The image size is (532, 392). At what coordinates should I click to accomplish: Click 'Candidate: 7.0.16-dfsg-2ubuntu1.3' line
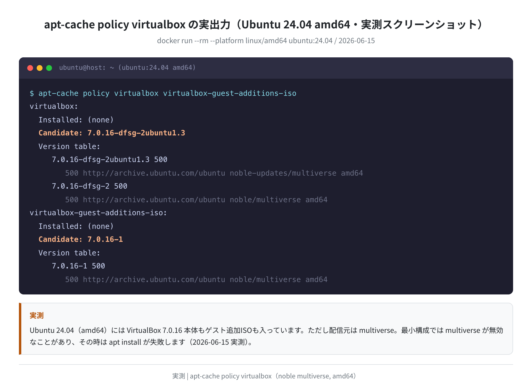(112, 133)
